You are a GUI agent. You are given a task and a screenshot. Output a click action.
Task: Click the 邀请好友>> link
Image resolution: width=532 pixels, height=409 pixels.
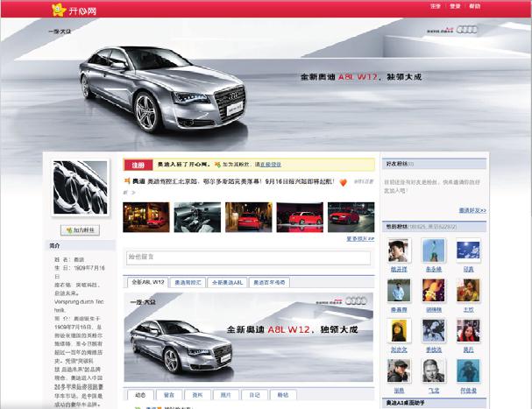(x=472, y=210)
